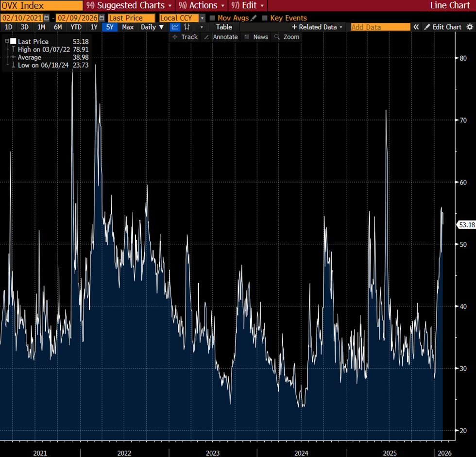This screenshot has width=476, height=457.
Task: Click the Last Price white legend swatch
Action: point(14,42)
